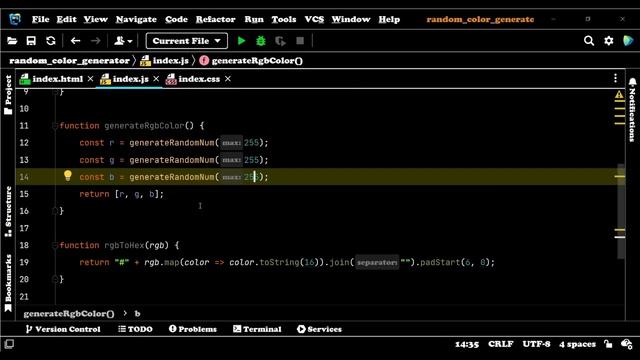Open the File menu
Viewport: 640px width, 360px height.
(40, 19)
